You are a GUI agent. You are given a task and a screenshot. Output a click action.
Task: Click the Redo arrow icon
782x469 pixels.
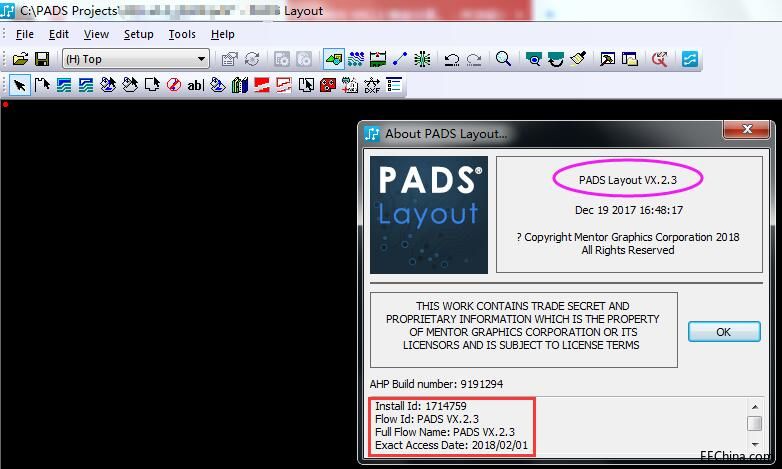474,59
